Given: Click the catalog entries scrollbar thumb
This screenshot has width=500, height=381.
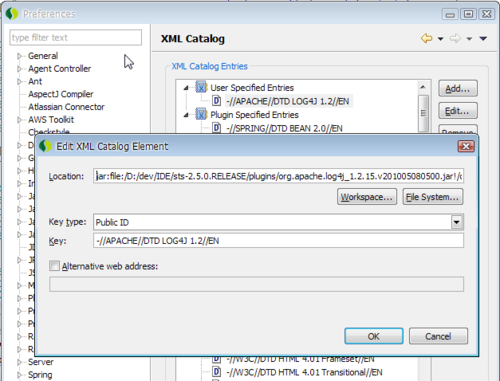Looking at the screenshot, I should coord(423,113).
